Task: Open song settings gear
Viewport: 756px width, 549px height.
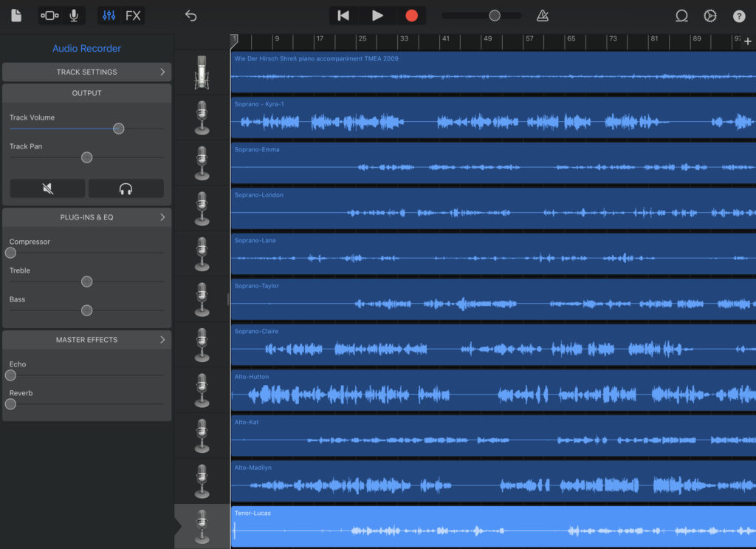Action: point(710,16)
